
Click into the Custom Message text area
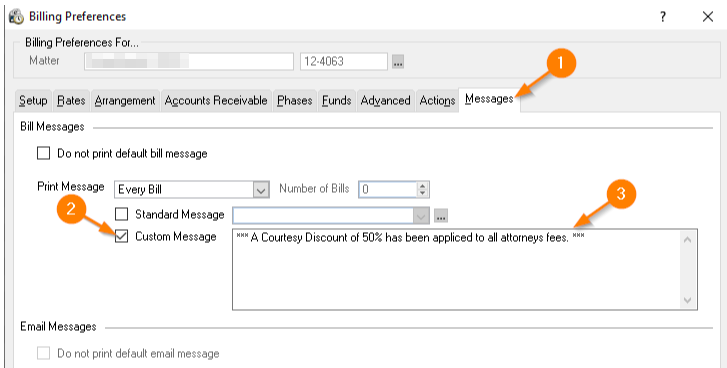[x=457, y=269]
